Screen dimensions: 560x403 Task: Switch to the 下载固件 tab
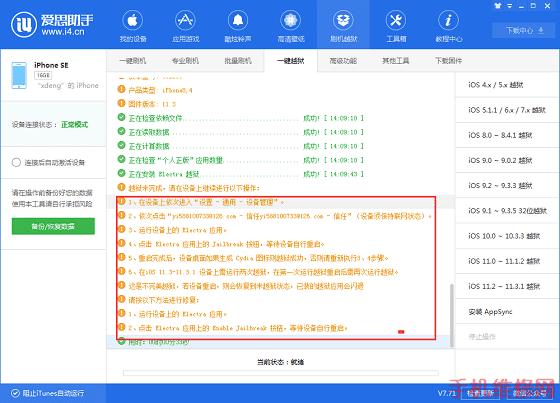(449, 61)
